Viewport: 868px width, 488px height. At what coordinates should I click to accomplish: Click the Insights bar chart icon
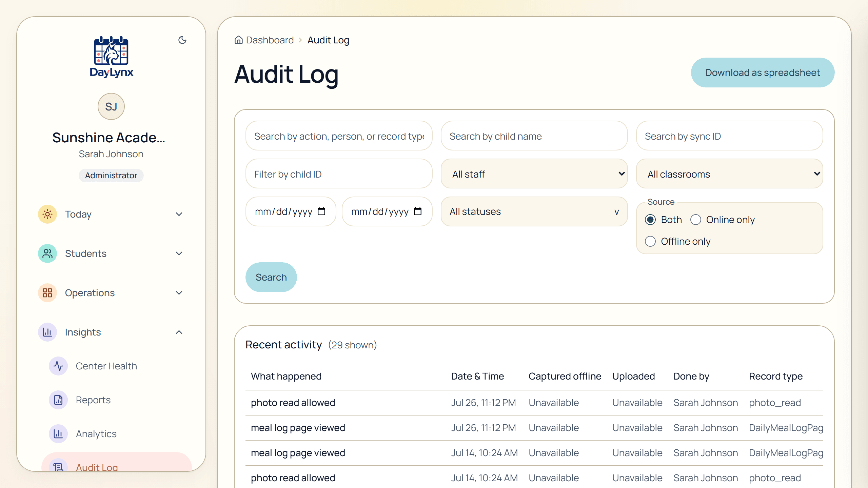coord(47,332)
